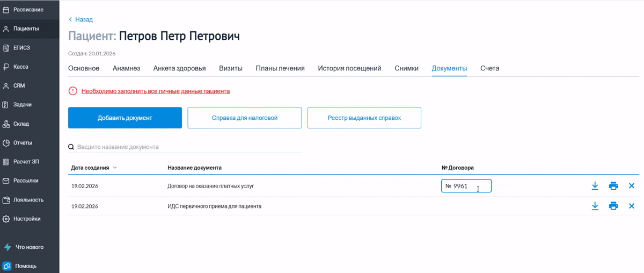Screen dimensions: 644x273
Task: Download the ИДС первичного приема document
Action: [595, 206]
